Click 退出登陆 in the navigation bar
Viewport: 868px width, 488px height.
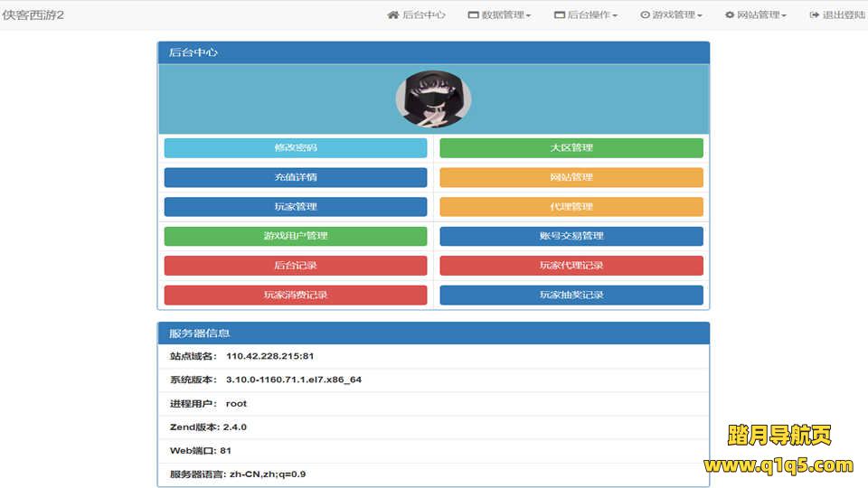pos(843,15)
